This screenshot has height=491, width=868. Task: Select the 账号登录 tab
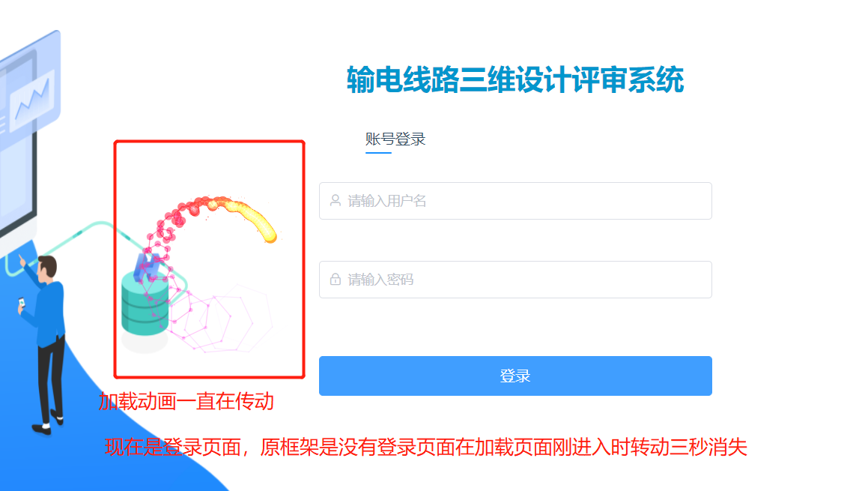click(x=395, y=139)
